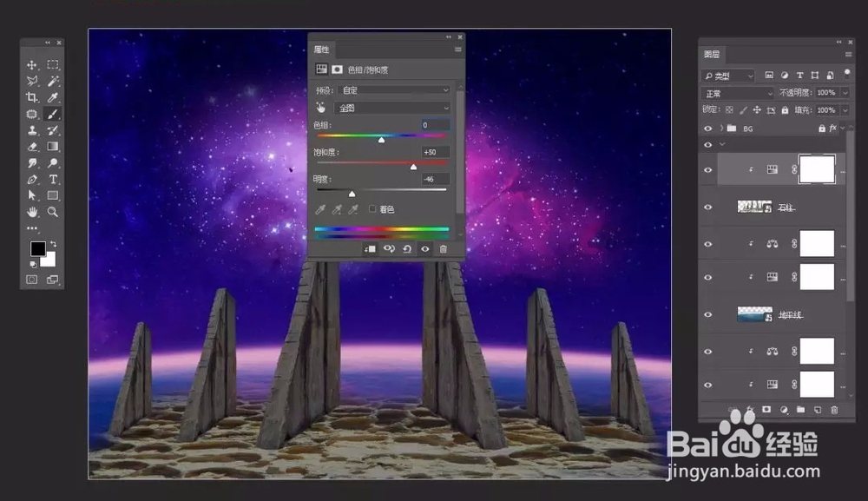Image resolution: width=868 pixels, height=501 pixels.
Task: Expand BG group fx effects list
Action: 843,128
